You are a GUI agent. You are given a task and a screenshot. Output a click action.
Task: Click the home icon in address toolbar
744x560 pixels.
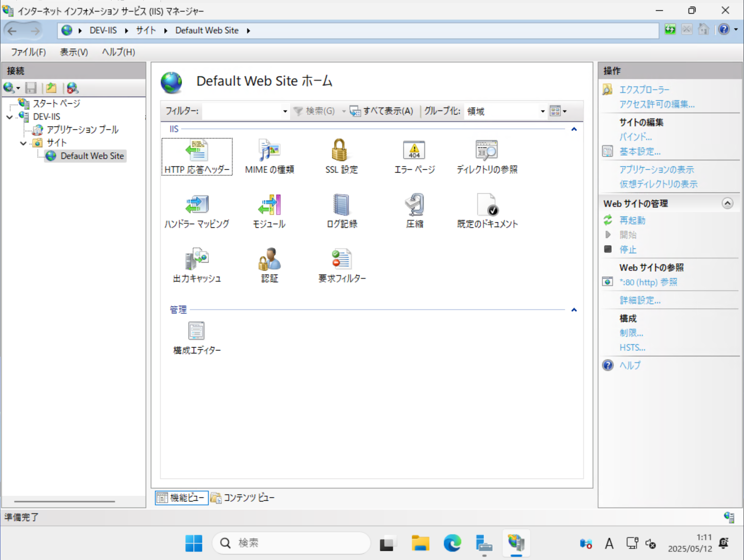pos(703,29)
